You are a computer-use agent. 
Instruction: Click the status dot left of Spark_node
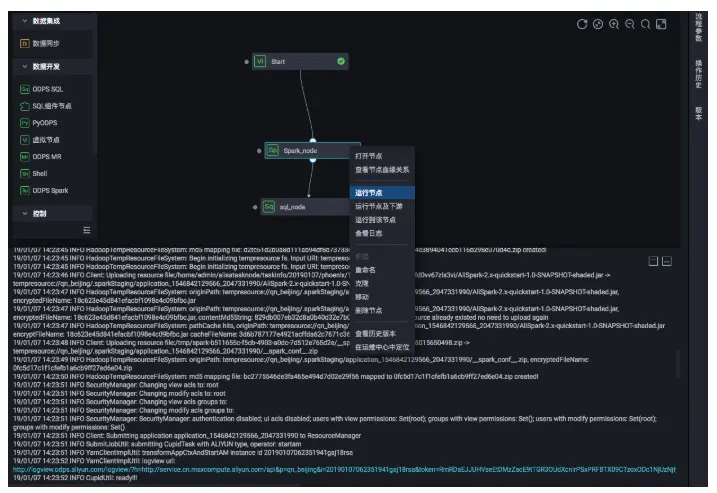coord(259,151)
